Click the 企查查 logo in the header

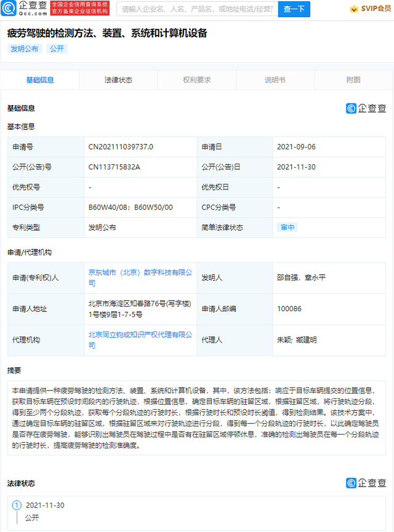(x=25, y=9)
